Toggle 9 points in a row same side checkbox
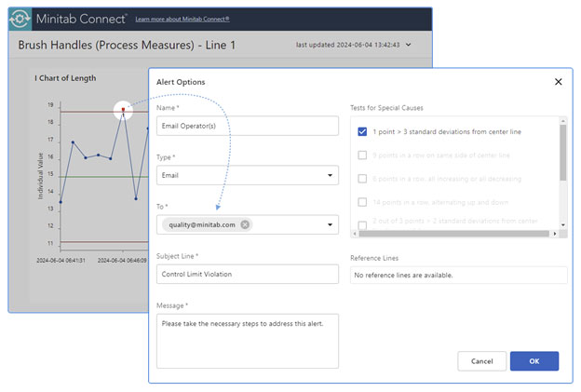This screenshot has height=392, width=581. coord(362,155)
